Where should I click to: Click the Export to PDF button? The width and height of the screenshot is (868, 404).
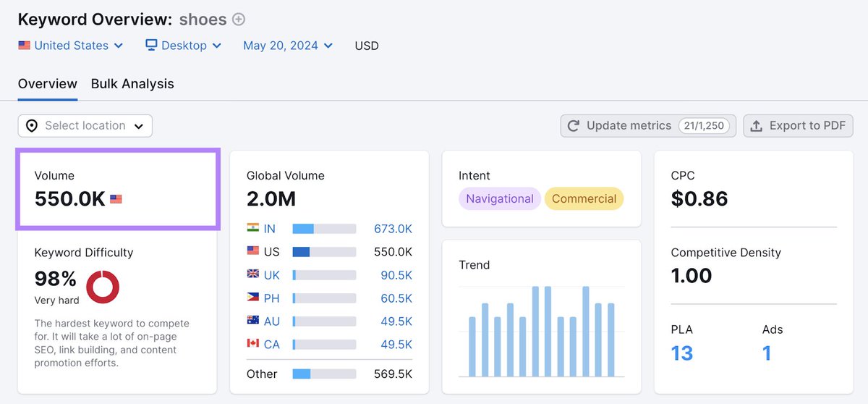(799, 126)
